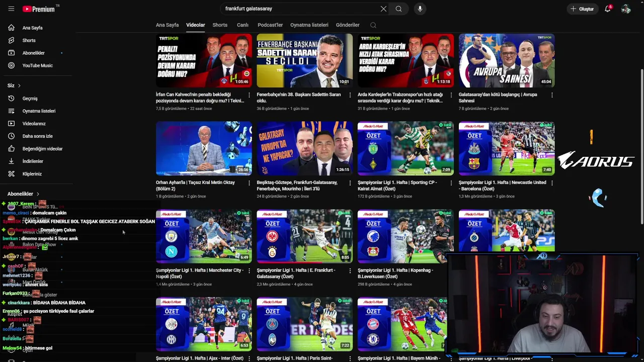
Task: Open the Ajax - Inter özet thumbnail
Action: tap(204, 324)
